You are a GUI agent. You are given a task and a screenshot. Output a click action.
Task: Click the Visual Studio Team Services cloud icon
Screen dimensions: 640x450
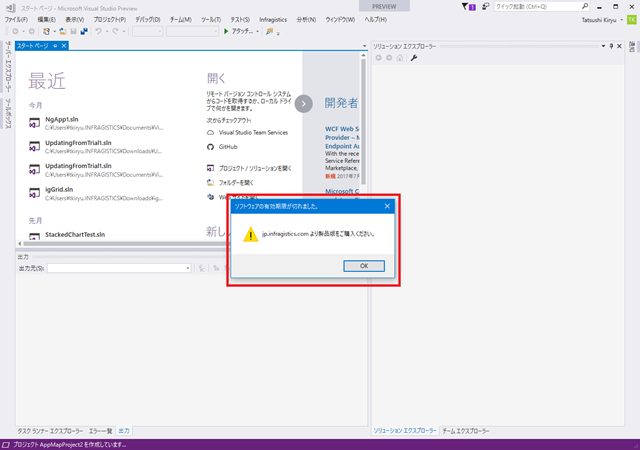tap(210, 133)
